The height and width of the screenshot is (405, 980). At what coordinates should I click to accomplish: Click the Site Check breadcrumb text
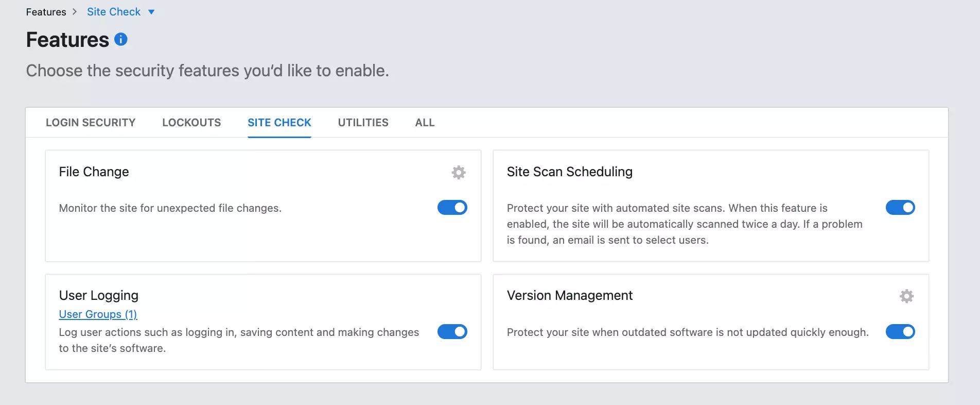(114, 12)
